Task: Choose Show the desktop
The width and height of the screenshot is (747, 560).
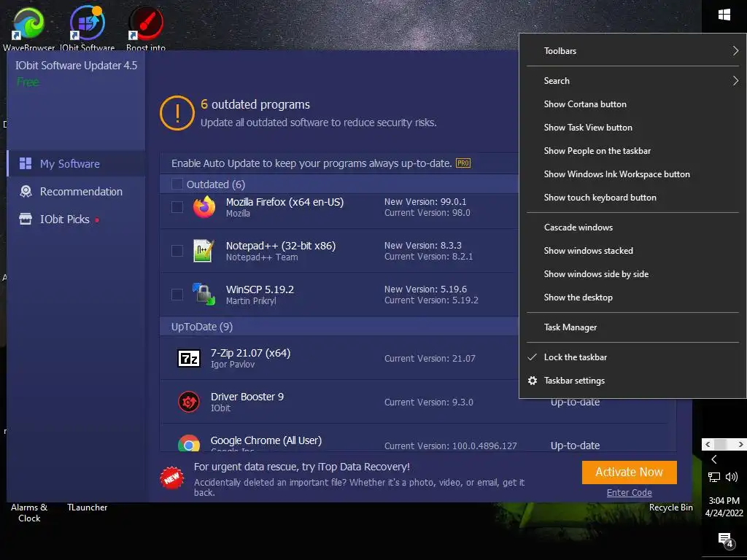Action: [632, 297]
